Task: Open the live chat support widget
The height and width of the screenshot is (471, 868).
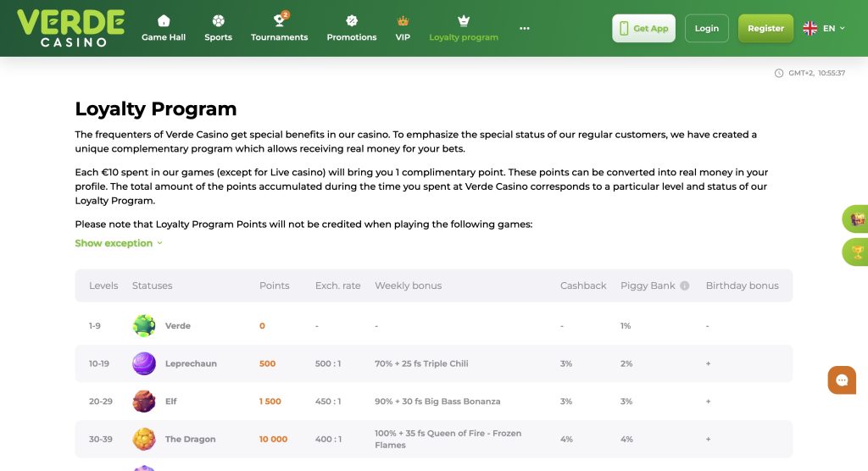Action: [842, 380]
